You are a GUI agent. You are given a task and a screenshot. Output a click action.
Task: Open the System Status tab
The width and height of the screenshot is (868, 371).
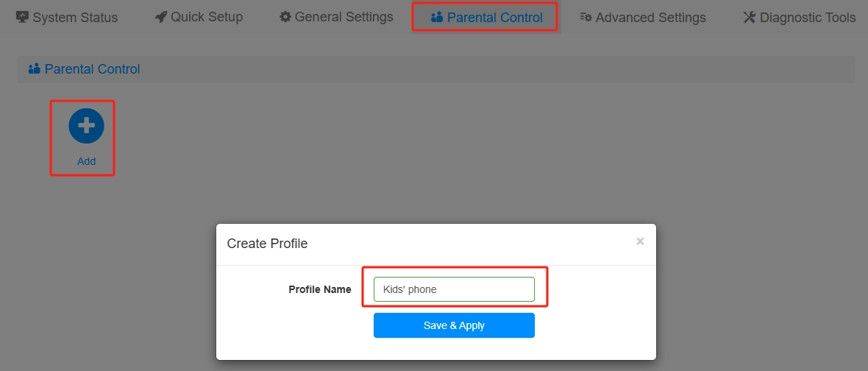coord(75,18)
